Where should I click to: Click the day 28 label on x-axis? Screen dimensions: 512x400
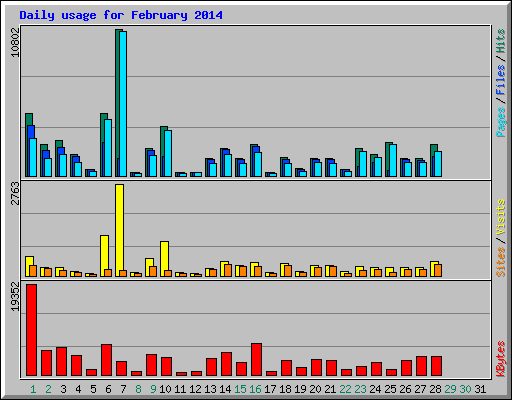435,389
